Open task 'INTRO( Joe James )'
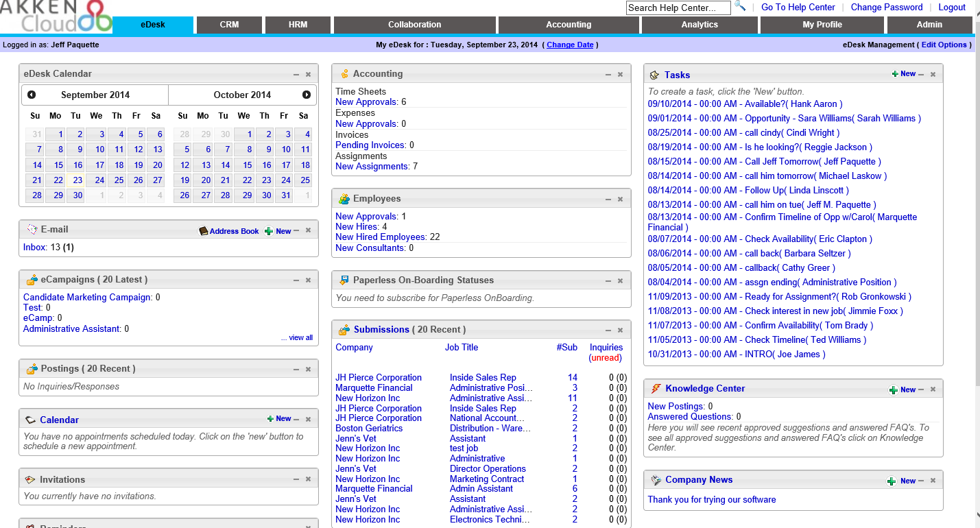The width and height of the screenshot is (980, 528). point(737,355)
